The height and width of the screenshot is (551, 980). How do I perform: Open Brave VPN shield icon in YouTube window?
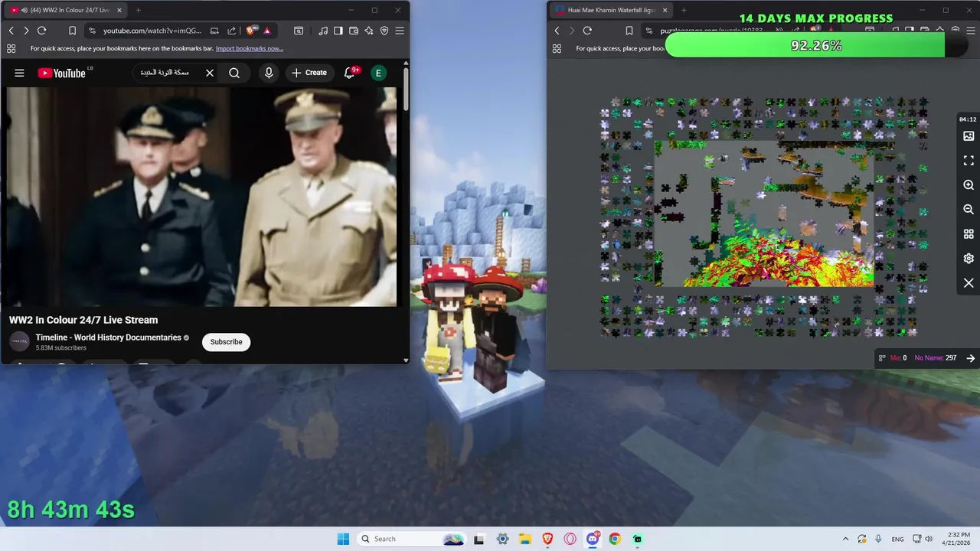[384, 31]
